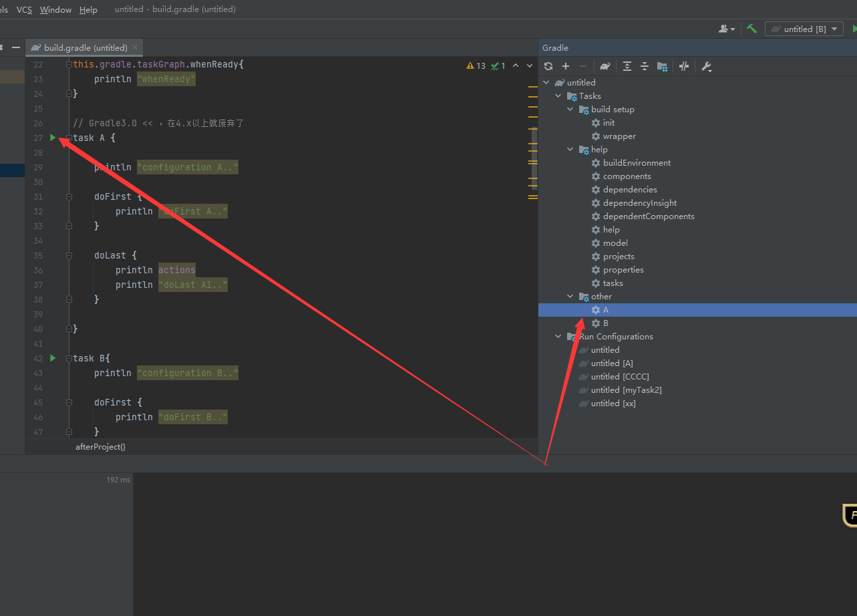Viewport: 857px width, 616px height.
Task: Open the user account dropdown icon
Action: coord(727,29)
